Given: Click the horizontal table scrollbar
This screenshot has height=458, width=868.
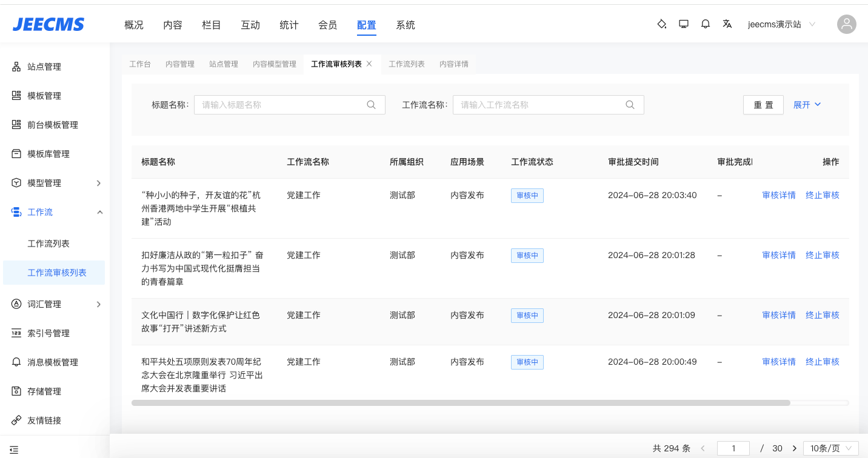Looking at the screenshot, I should (x=461, y=403).
